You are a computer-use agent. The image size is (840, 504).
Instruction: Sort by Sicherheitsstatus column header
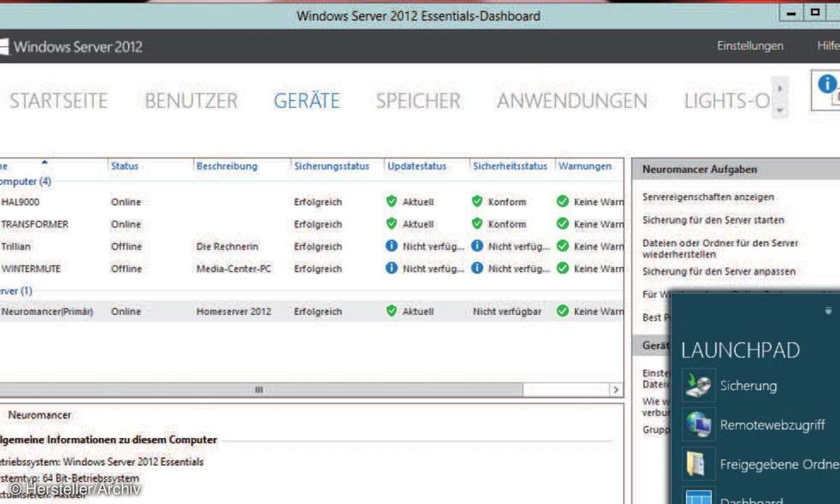(x=510, y=167)
